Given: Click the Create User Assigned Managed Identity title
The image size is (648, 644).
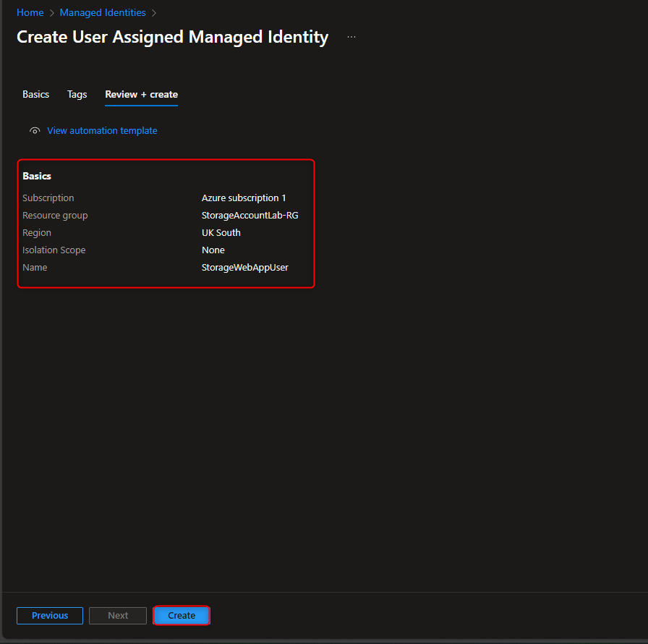Looking at the screenshot, I should coord(172,37).
